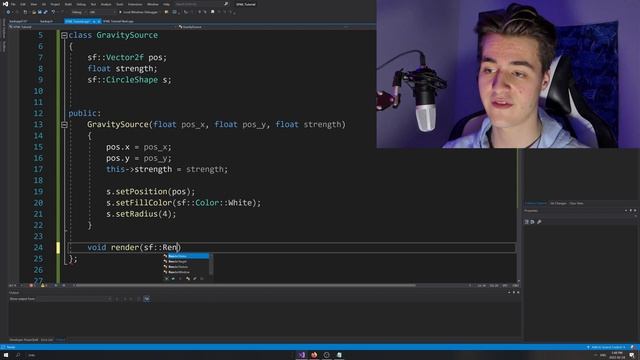Screen dimensions: 640x360
Task: Switch to the Class View tab
Action: (576, 203)
